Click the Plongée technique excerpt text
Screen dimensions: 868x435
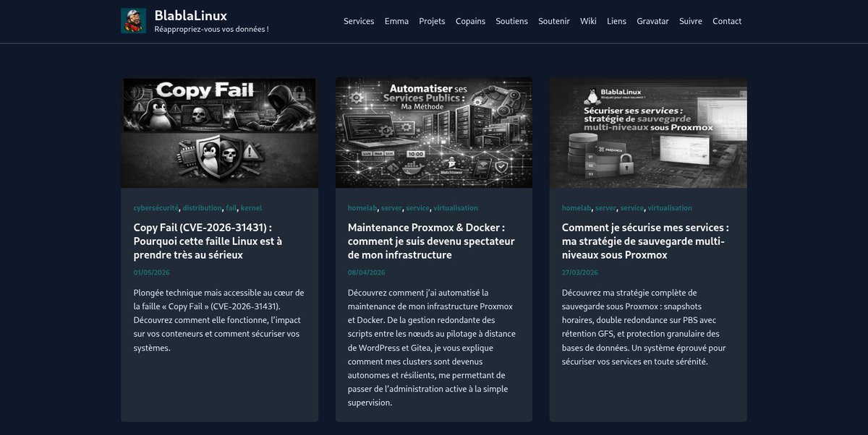218,320
